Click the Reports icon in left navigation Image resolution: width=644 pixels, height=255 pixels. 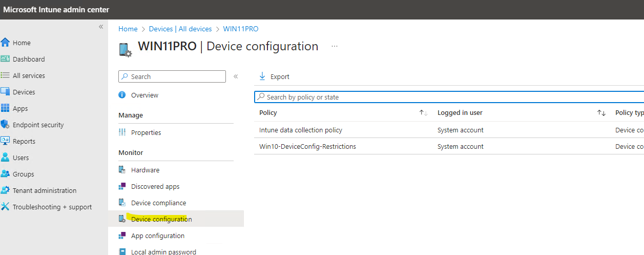(x=5, y=141)
